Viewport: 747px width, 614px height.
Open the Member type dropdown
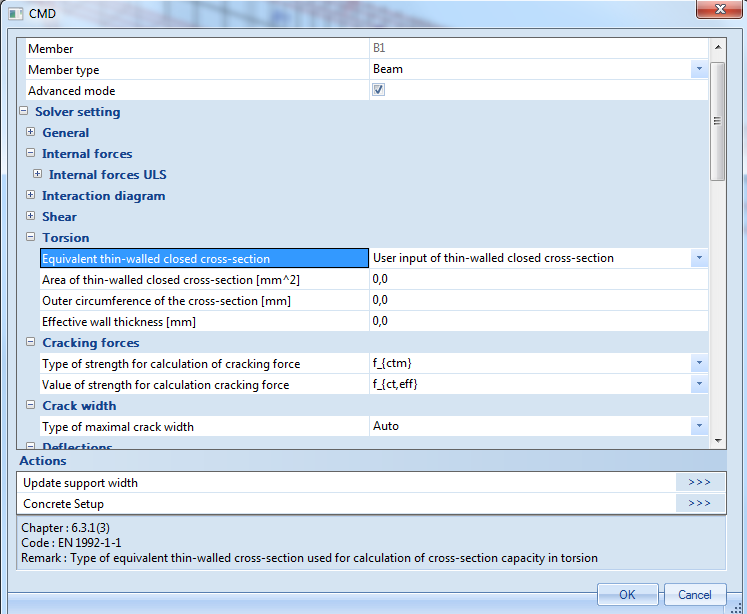699,69
